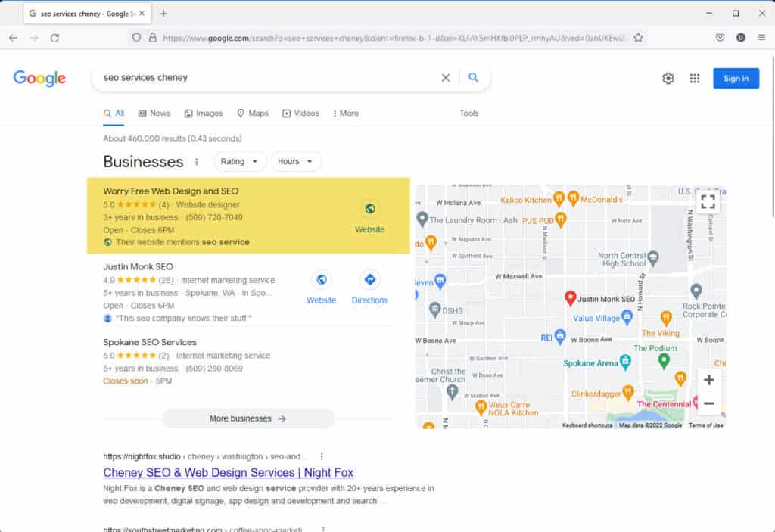Click map Keyboard shortcuts link
775x532 pixels.
point(587,425)
